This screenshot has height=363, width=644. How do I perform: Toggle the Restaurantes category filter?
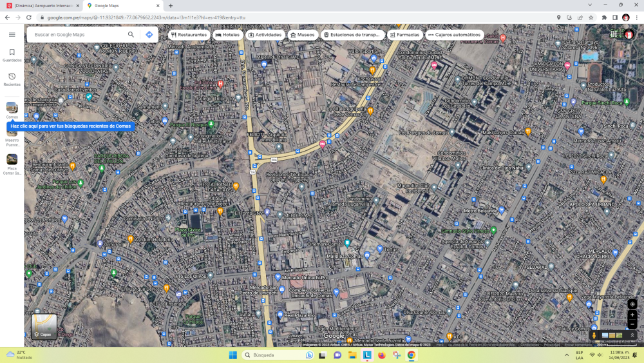(189, 35)
